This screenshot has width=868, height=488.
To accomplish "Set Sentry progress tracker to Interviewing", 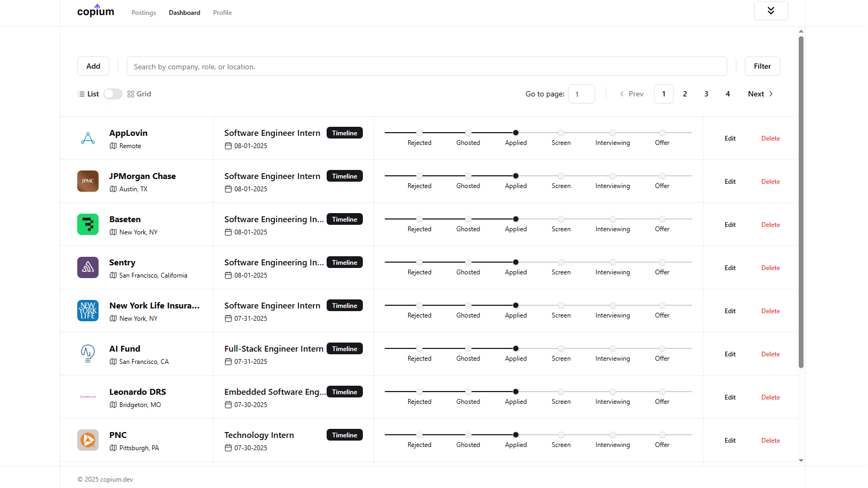I will point(613,262).
